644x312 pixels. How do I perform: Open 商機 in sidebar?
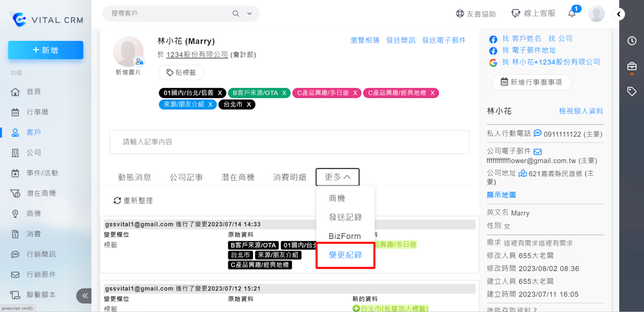pos(33,213)
